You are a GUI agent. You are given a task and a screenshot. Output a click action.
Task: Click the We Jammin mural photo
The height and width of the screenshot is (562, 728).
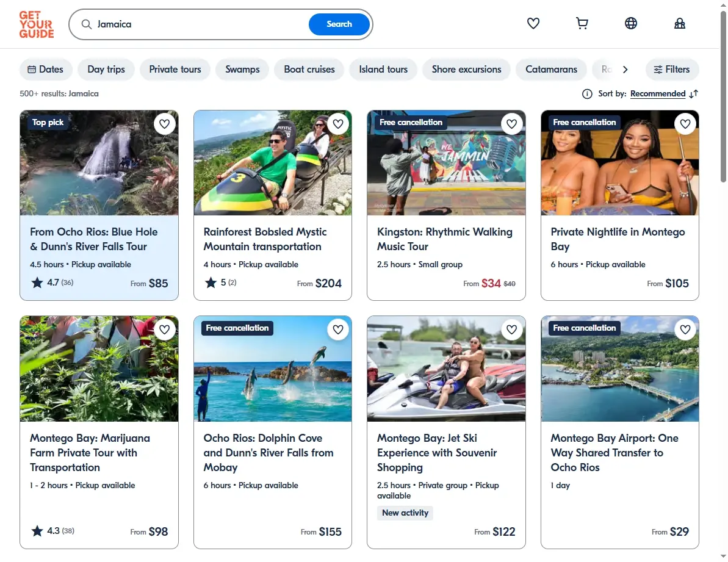[x=446, y=163]
